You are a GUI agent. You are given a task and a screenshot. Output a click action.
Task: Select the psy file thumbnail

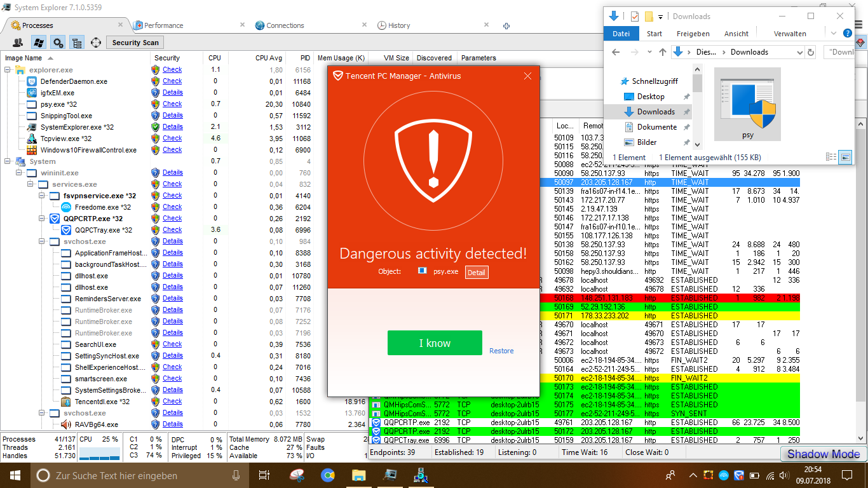[x=747, y=105]
